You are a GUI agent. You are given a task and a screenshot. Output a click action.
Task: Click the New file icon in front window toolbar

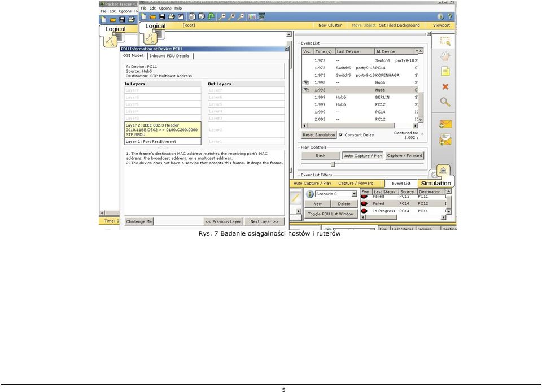coord(143,16)
